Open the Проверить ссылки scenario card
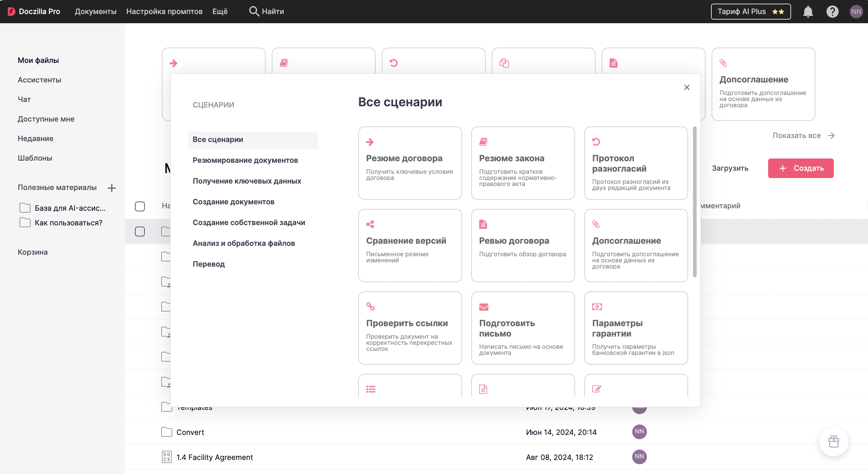Screen dimensions: 868x474 point(410,328)
